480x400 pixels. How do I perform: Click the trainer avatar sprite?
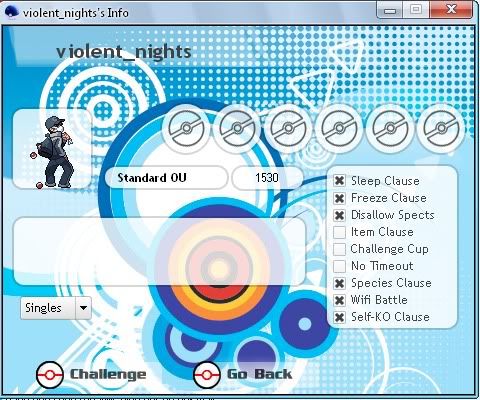click(53, 152)
